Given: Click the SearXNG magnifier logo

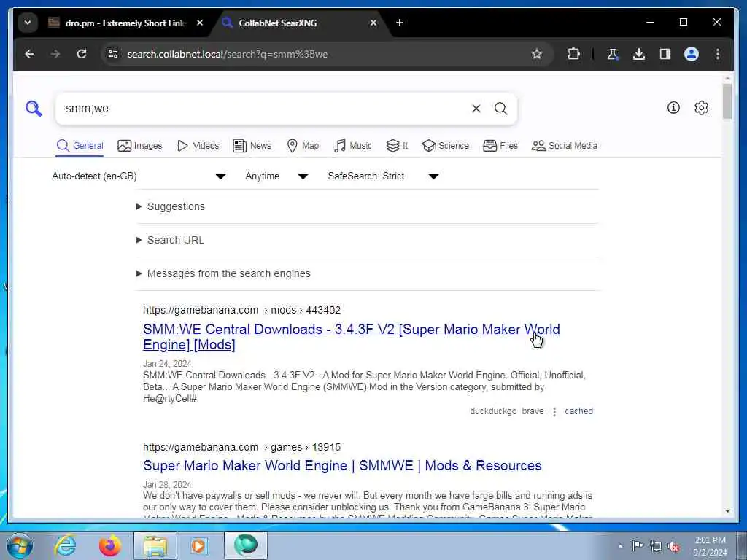Looking at the screenshot, I should coord(34,109).
